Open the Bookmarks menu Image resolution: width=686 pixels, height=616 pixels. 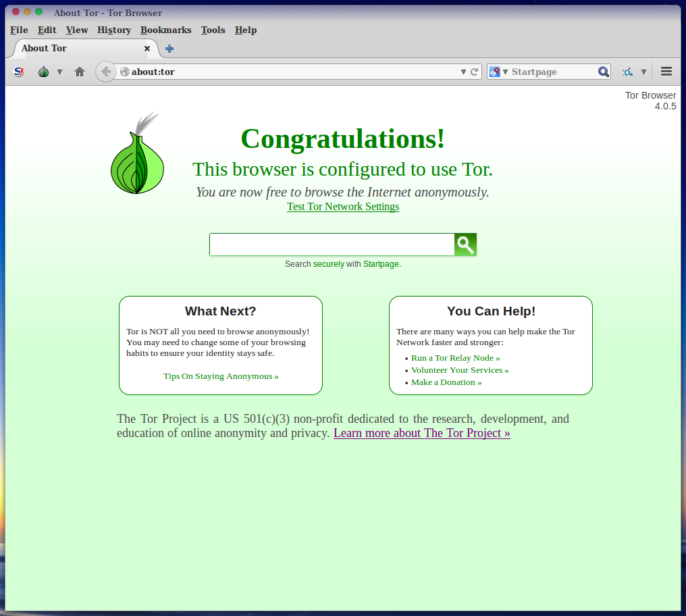click(166, 30)
